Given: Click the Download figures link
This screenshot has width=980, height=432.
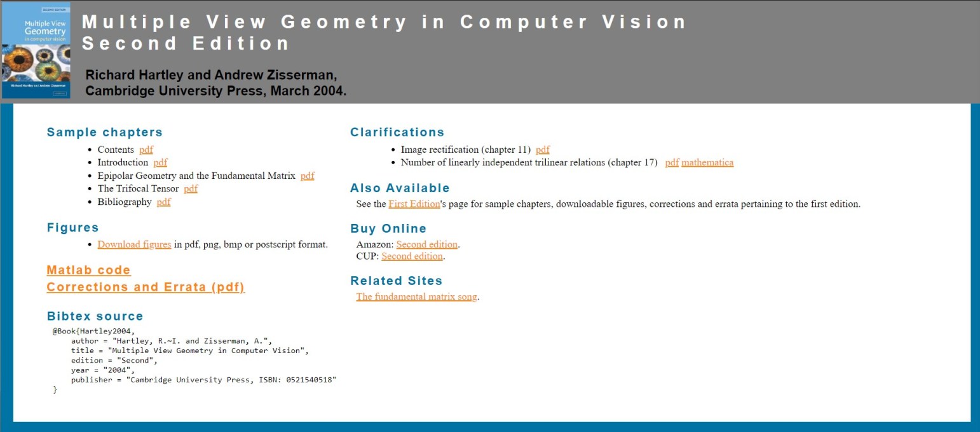Looking at the screenshot, I should (133, 244).
